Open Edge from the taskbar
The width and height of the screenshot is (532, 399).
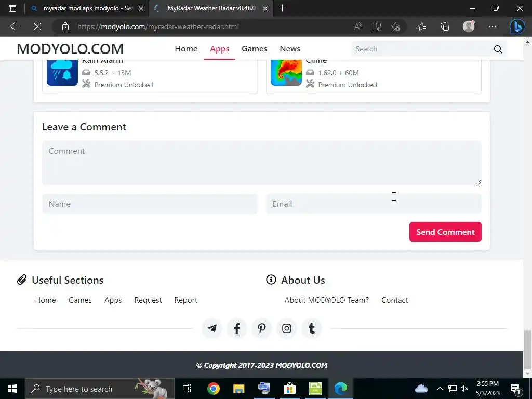click(x=341, y=389)
